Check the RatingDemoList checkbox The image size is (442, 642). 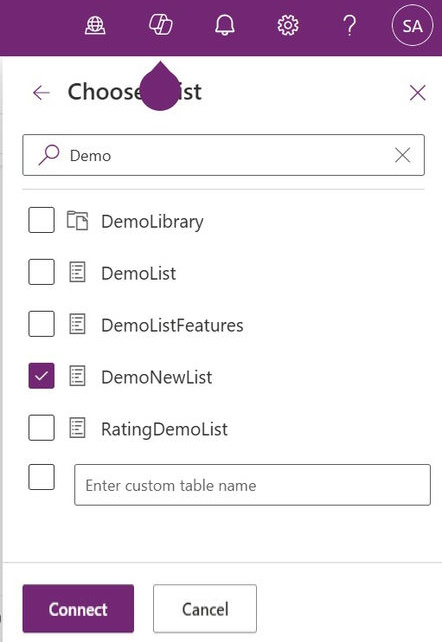41,427
